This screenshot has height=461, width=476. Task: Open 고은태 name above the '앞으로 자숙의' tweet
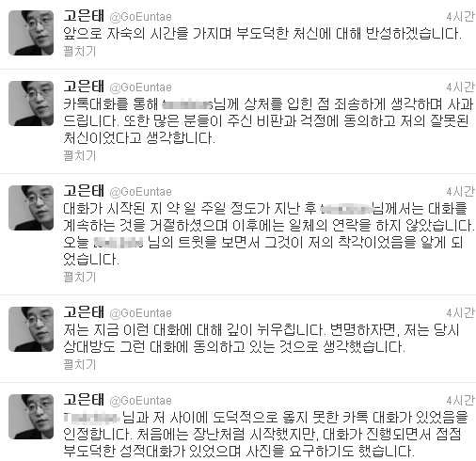[x=84, y=16]
